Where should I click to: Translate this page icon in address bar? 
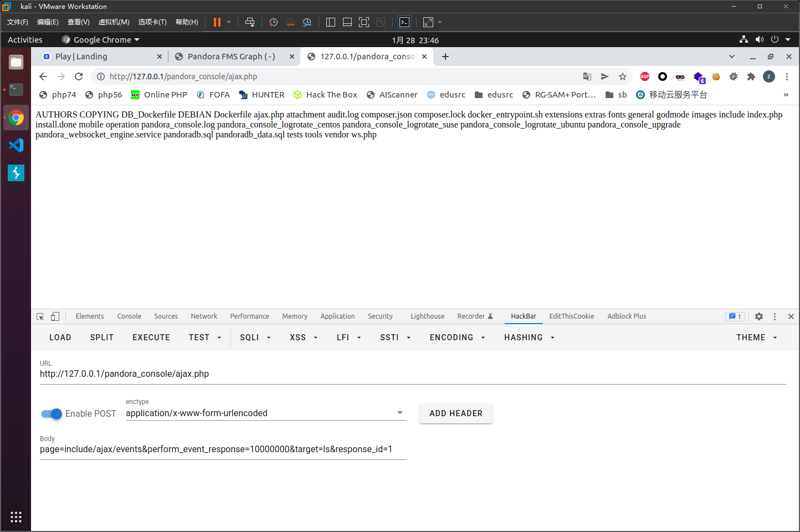click(x=587, y=76)
